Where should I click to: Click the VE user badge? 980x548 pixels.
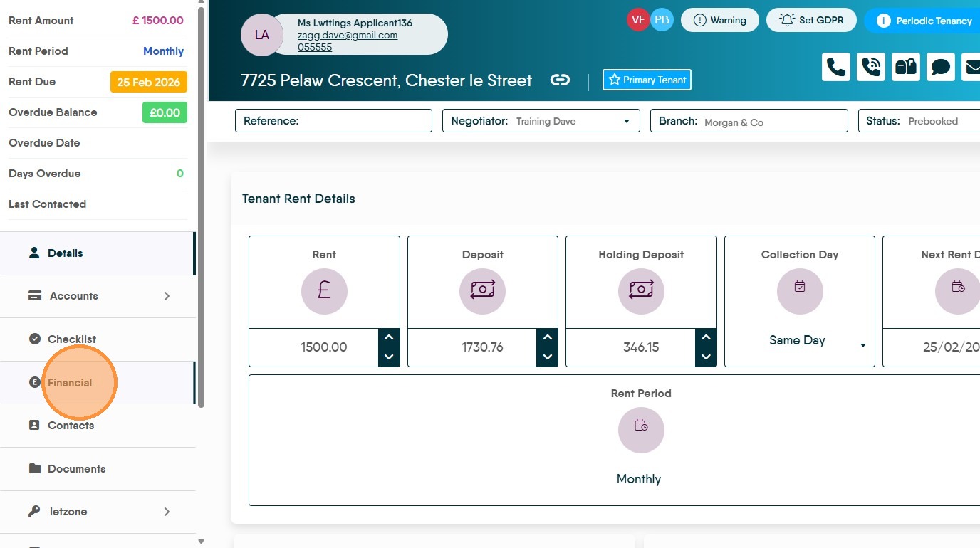pos(638,20)
